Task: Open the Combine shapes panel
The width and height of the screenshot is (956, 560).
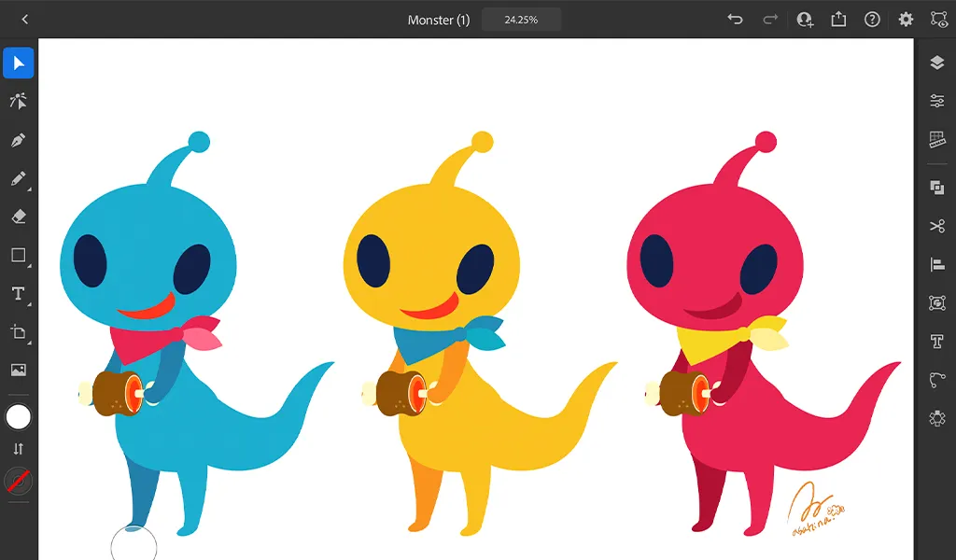Action: point(937,188)
